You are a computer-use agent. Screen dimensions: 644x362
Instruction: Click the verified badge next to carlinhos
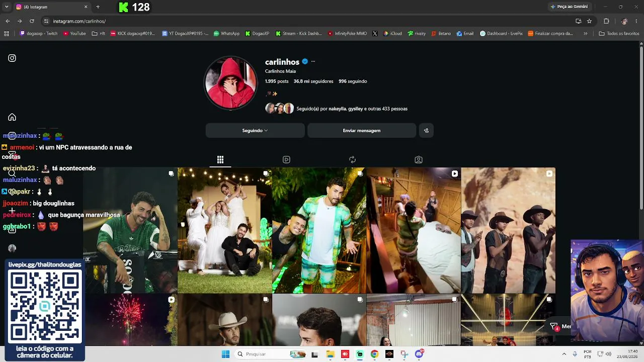coord(305,62)
